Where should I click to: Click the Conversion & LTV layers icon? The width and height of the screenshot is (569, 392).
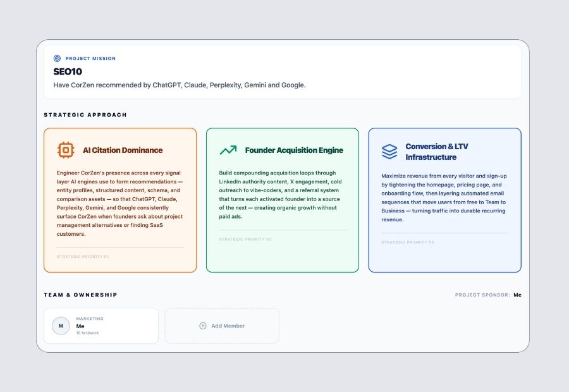389,152
